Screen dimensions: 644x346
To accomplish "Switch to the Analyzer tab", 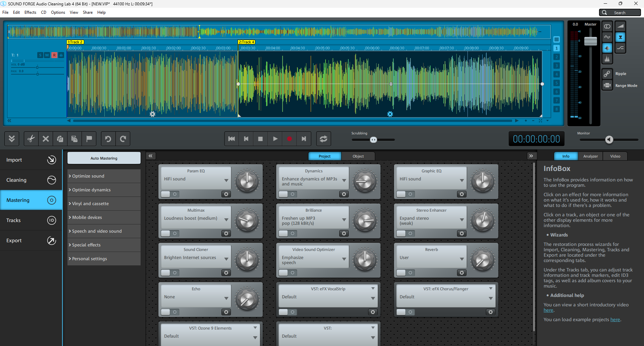I will coord(590,156).
